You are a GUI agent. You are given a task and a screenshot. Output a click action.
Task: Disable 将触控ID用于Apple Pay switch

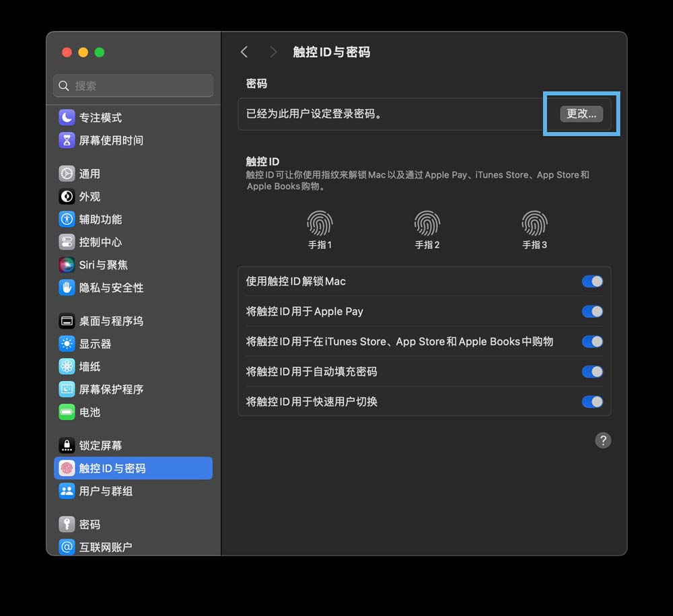(x=592, y=312)
